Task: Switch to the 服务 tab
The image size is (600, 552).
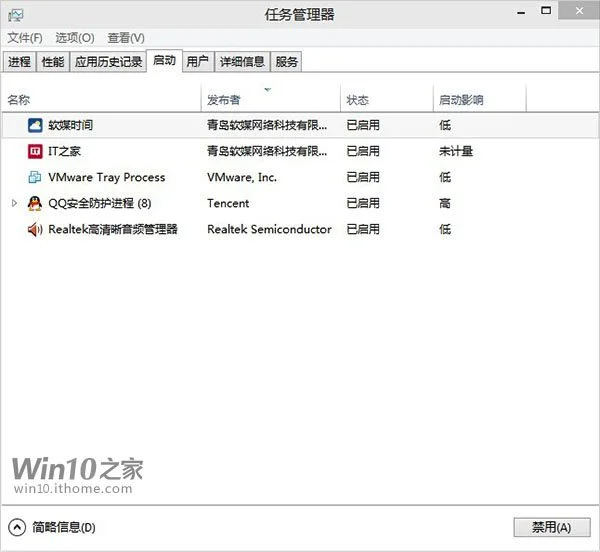Action: 287,62
